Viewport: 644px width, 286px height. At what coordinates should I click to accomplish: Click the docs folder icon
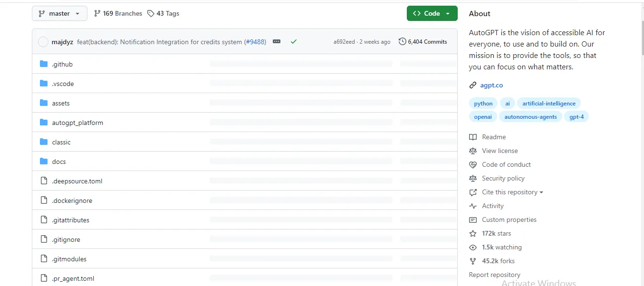(x=44, y=161)
